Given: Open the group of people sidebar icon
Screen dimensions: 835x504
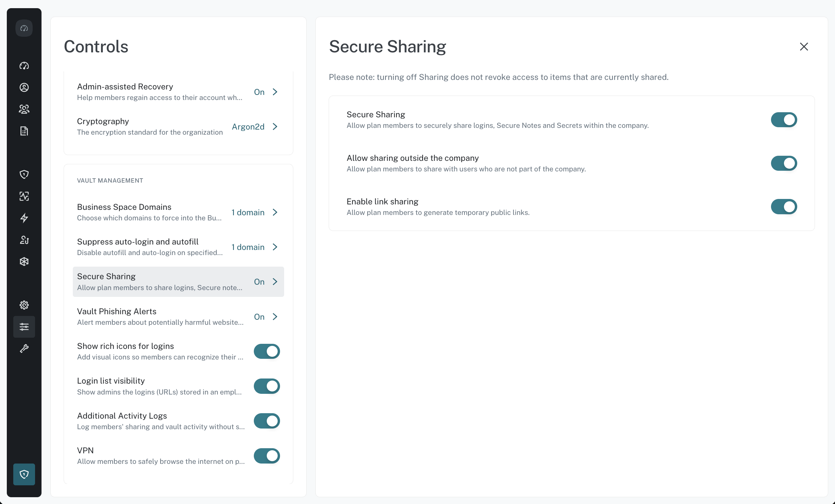Looking at the screenshot, I should [24, 109].
